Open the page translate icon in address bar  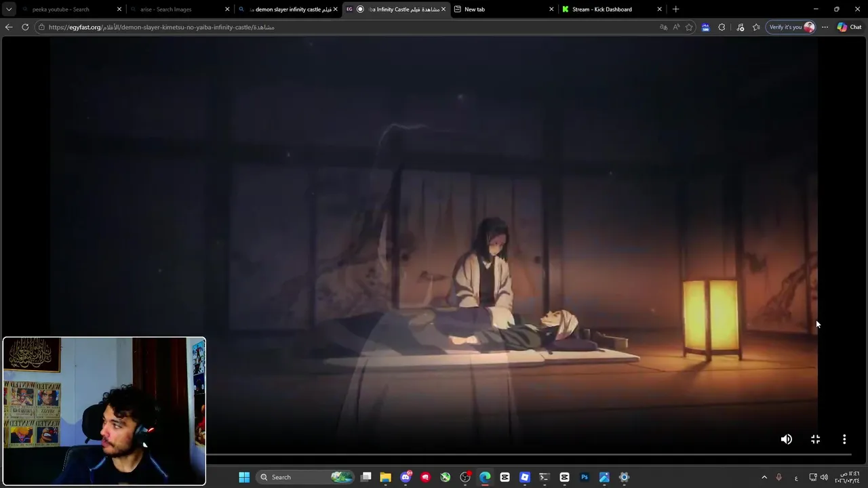[663, 27]
